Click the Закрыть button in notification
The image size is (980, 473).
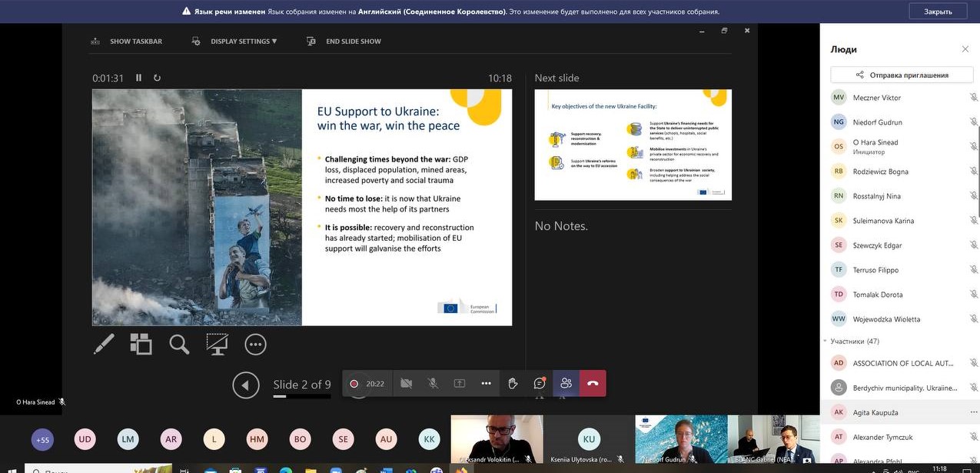pyautogui.click(x=938, y=12)
